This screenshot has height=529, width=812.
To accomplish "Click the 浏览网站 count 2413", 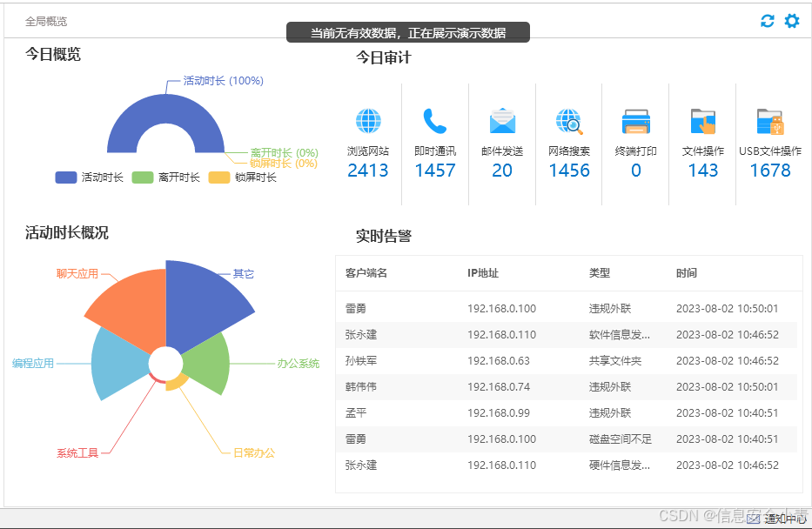I will point(368,171).
